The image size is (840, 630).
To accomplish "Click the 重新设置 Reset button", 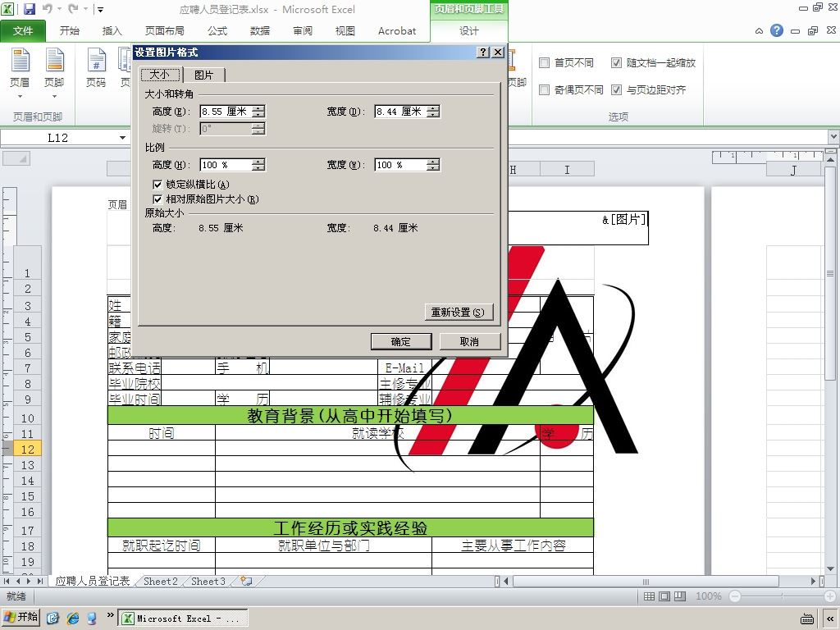I will [458, 313].
